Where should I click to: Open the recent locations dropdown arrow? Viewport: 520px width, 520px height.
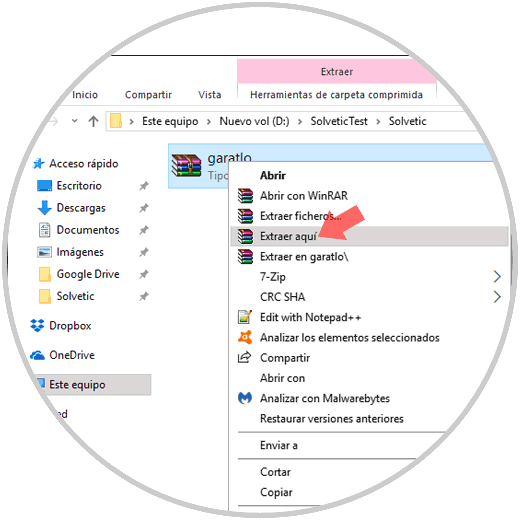tap(75, 121)
